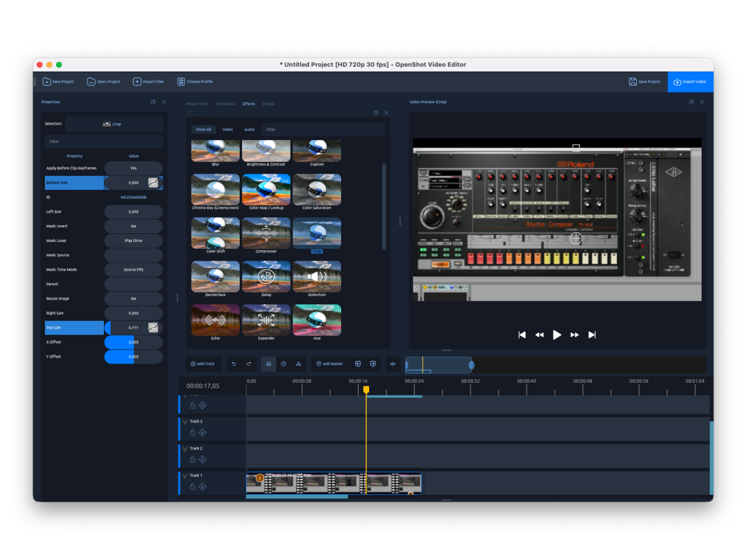
Task: Select the Chroma Key (Greenscreen) effect thumbnail
Action: tap(215, 189)
